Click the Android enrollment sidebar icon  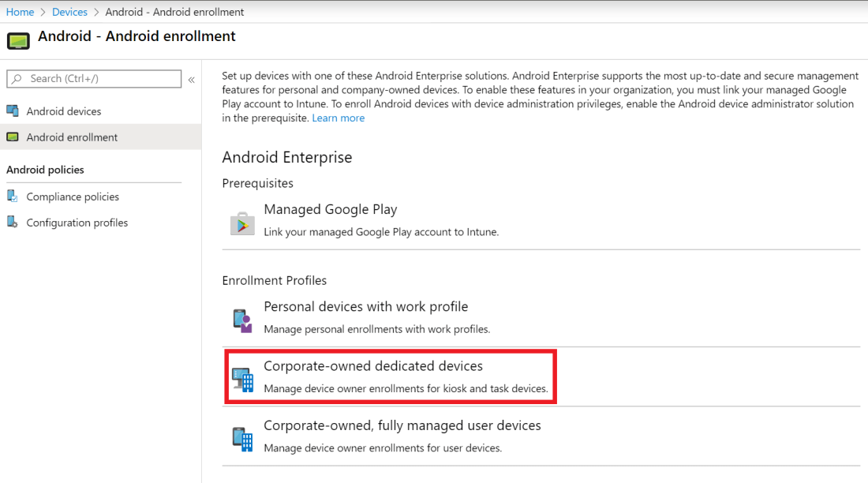(13, 137)
